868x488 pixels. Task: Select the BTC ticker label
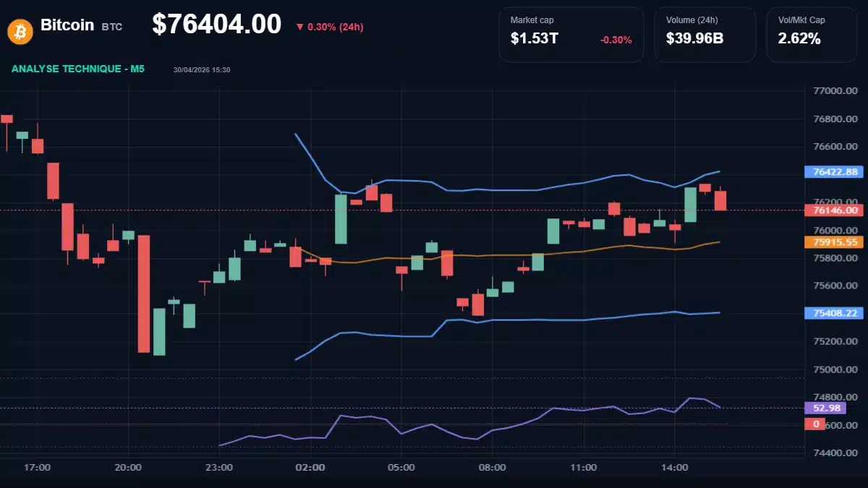[113, 26]
